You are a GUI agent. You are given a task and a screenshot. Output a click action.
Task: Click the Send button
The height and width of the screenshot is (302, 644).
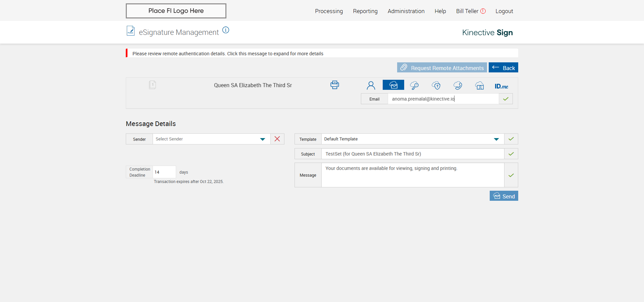(503, 196)
